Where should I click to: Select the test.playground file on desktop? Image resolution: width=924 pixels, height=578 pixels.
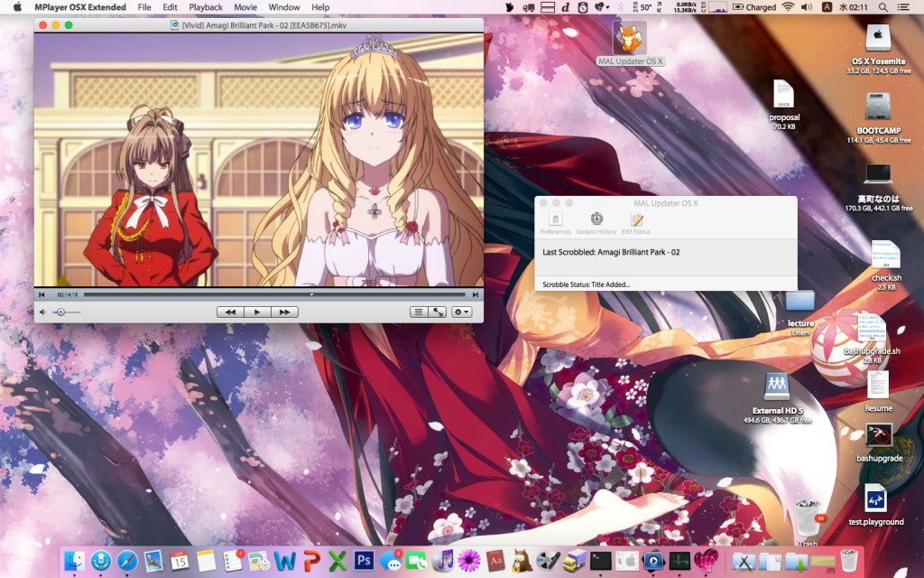(x=875, y=499)
